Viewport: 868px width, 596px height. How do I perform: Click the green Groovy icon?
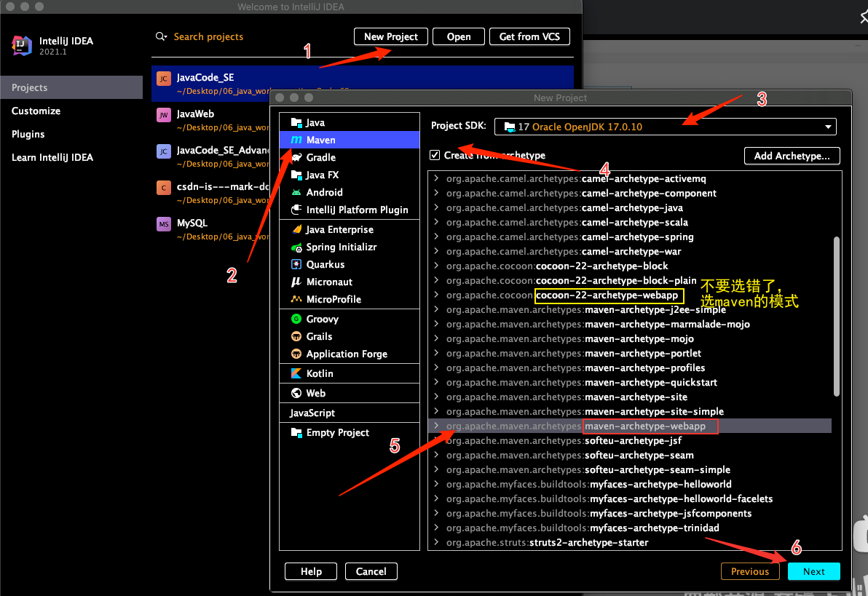tap(296, 319)
